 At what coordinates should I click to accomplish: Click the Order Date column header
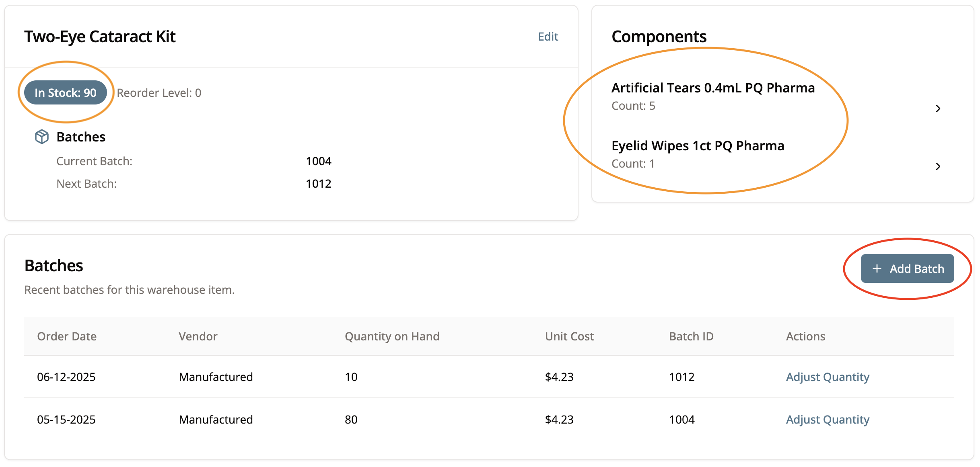(x=67, y=336)
